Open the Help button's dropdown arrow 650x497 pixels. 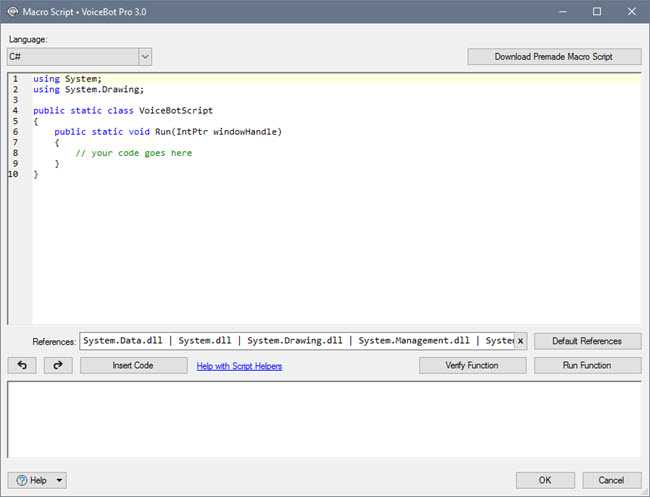(x=59, y=480)
